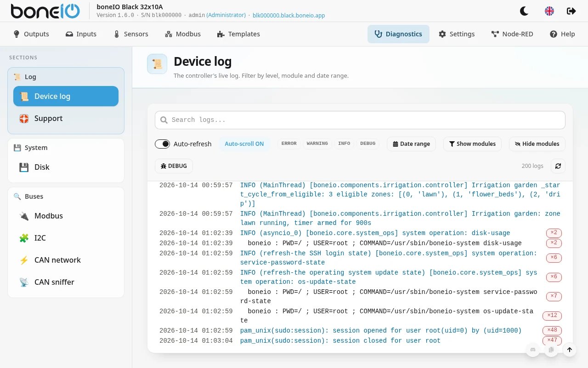Toggle Auto-scroll ON
Viewport: 588px width, 368px height.
pos(244,144)
